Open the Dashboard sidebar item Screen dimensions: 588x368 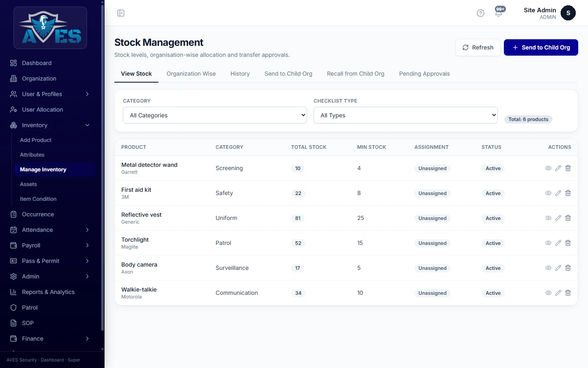coord(50,63)
